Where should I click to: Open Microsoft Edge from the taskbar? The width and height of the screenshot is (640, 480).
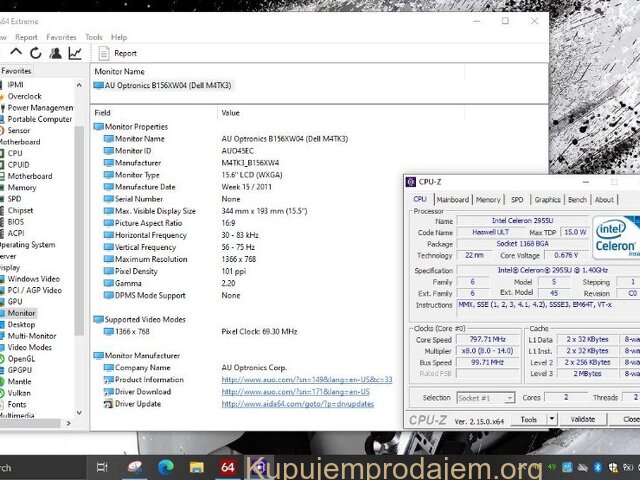165,466
